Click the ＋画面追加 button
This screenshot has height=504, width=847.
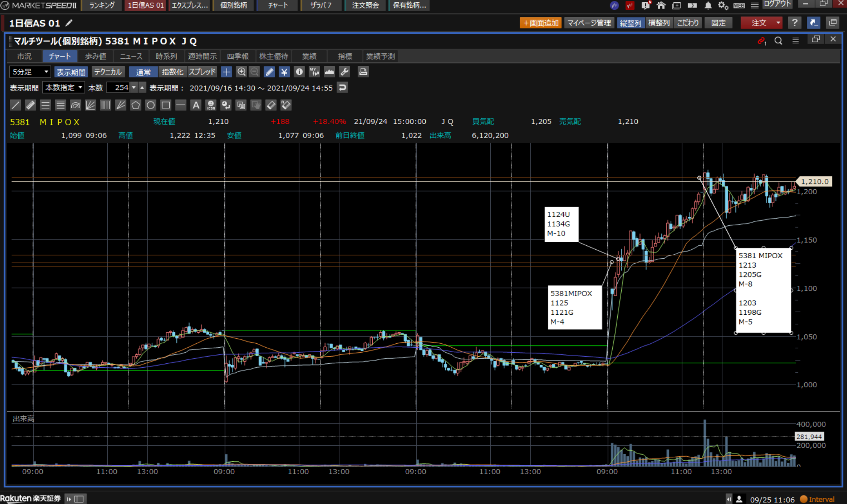(x=540, y=23)
